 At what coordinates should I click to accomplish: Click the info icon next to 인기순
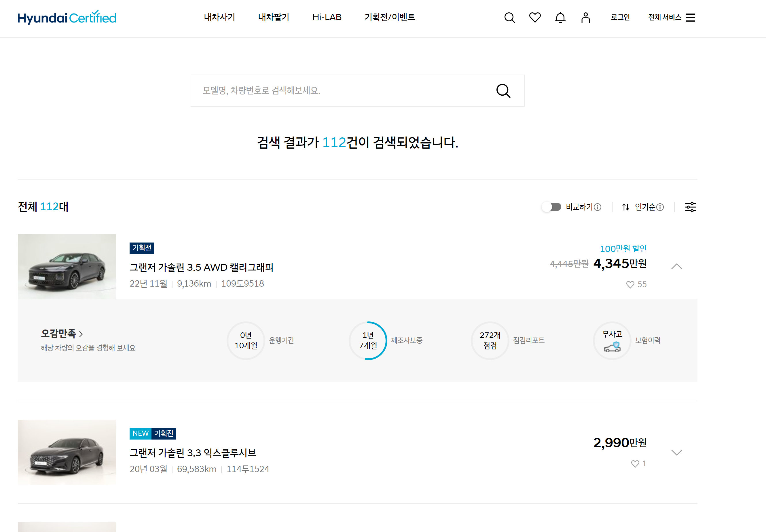660,207
